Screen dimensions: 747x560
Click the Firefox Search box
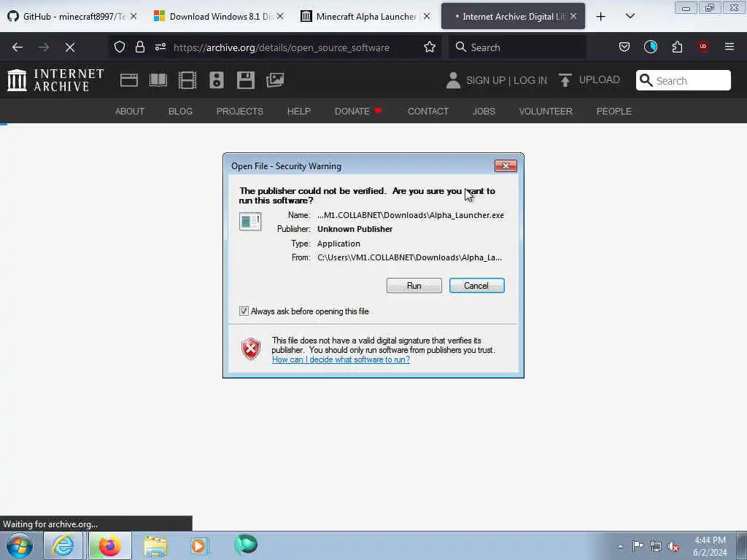tap(517, 47)
